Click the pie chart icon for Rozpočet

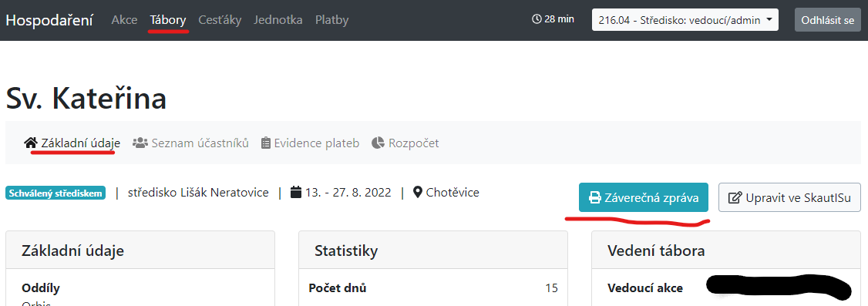point(378,143)
